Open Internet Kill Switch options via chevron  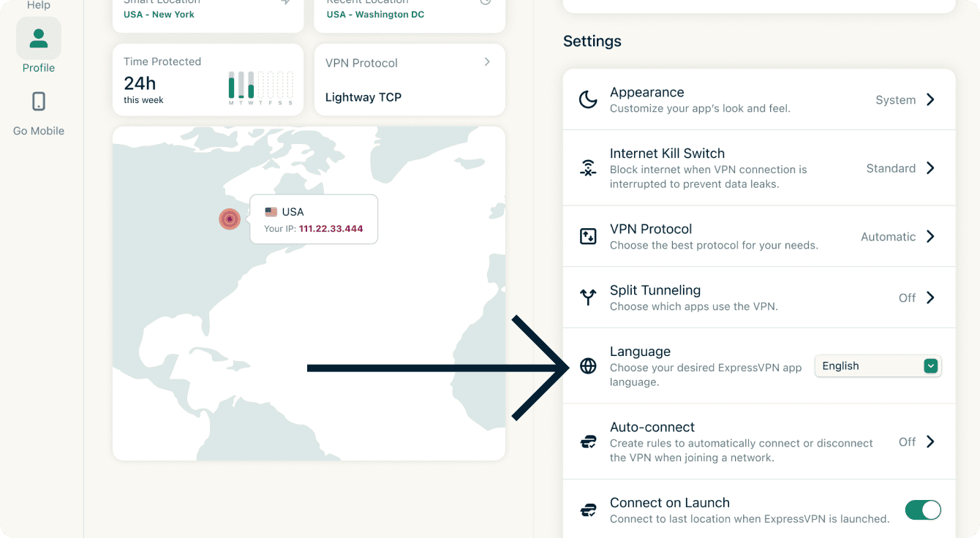(x=930, y=168)
